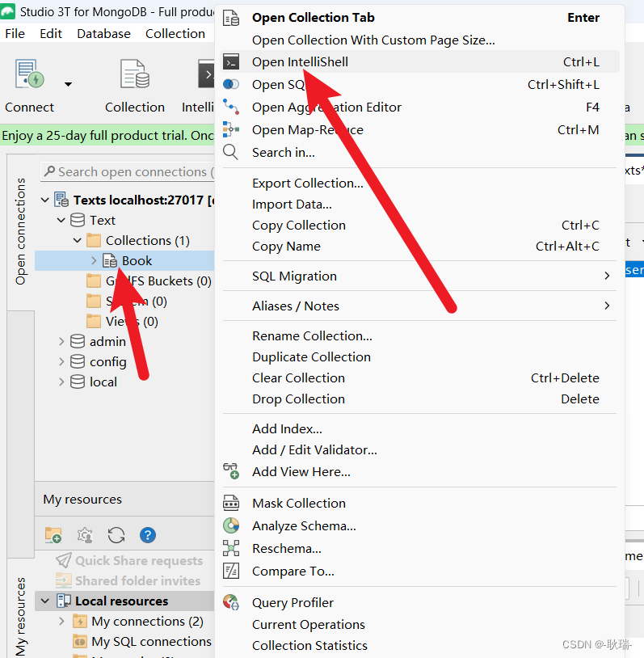Focus the Search open connections field

coord(128,172)
